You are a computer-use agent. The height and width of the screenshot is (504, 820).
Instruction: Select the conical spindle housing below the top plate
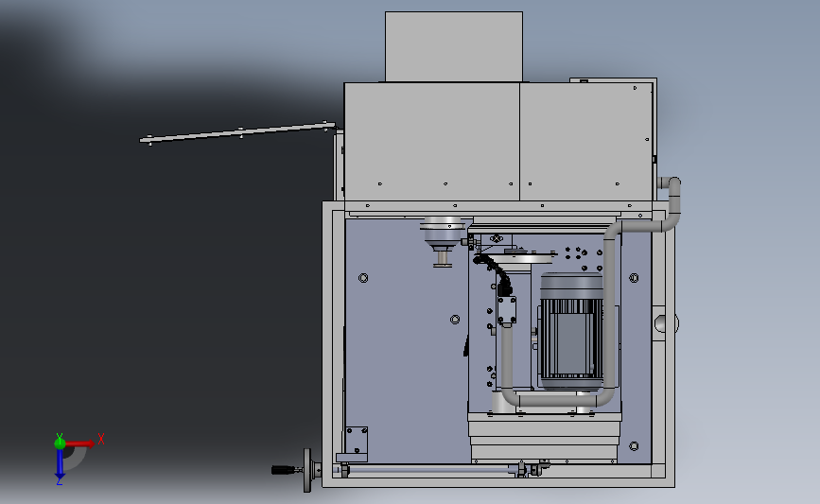(x=443, y=241)
